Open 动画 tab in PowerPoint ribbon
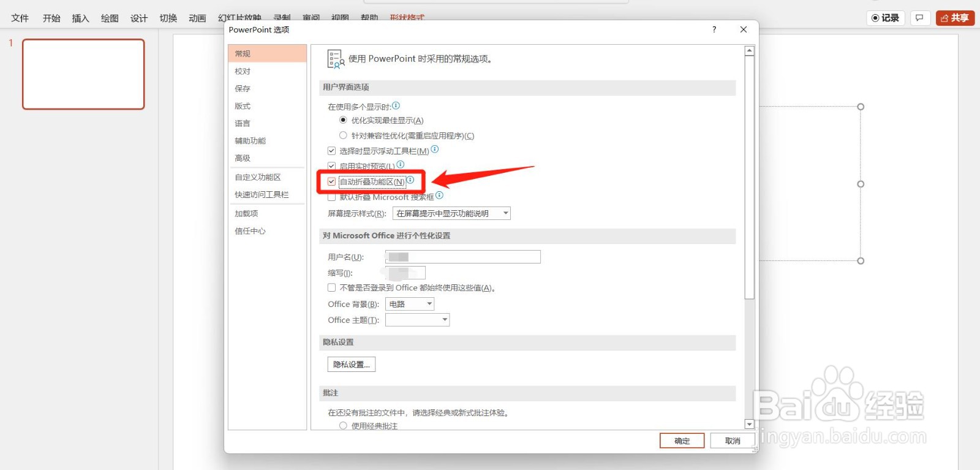Image resolution: width=980 pixels, height=470 pixels. coord(197,18)
